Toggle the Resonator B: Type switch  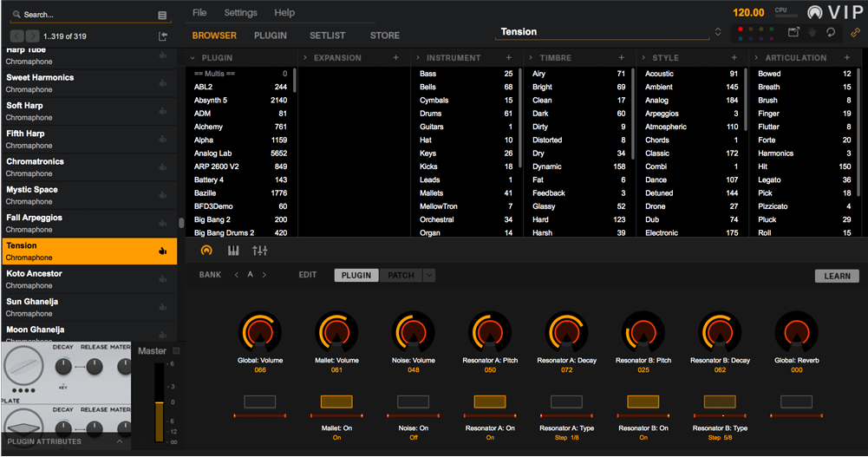pos(720,402)
